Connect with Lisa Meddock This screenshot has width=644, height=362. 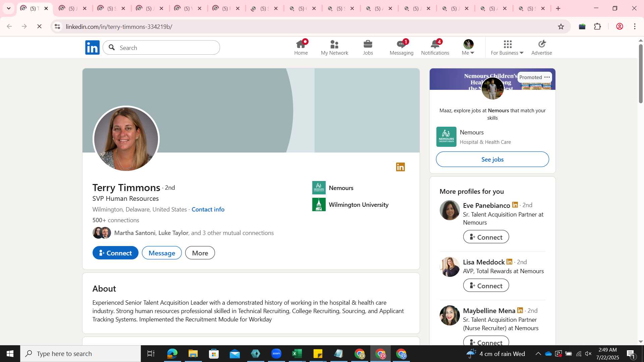[x=486, y=286]
